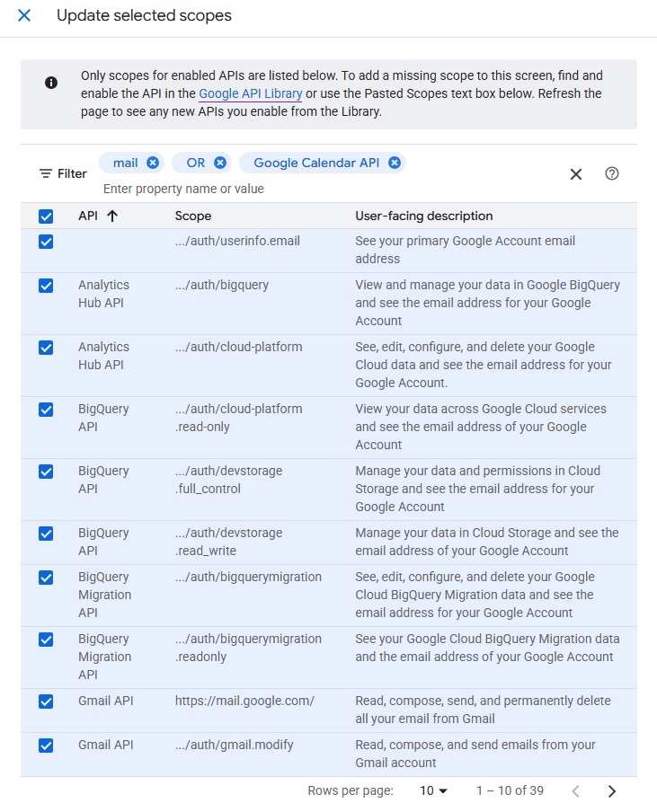Click the 1 – 10 of 39 page range
This screenshot has width=657, height=812.
click(510, 790)
